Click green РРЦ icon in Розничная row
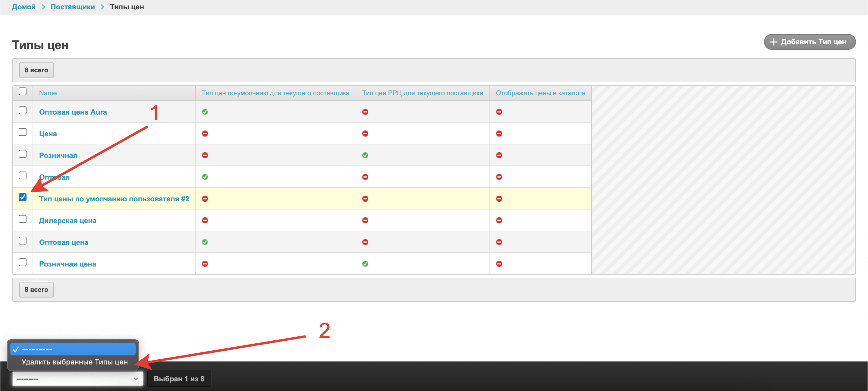Screen dimensions: 868x391 pos(365,155)
